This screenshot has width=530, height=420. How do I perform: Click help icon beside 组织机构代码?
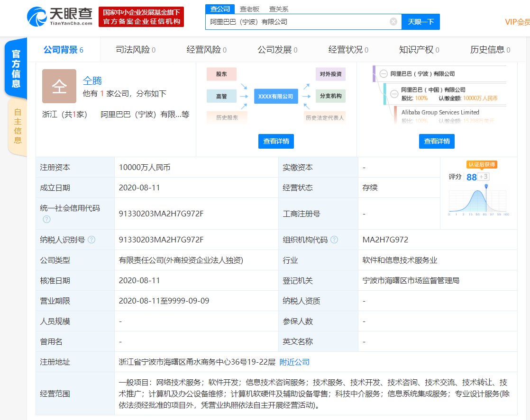(x=334, y=240)
